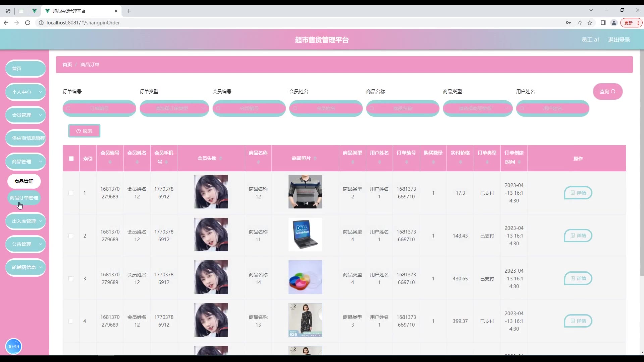Viewport: 644px width, 362px height.
Task: Select the 商品管理 submenu item
Action: 24,181
